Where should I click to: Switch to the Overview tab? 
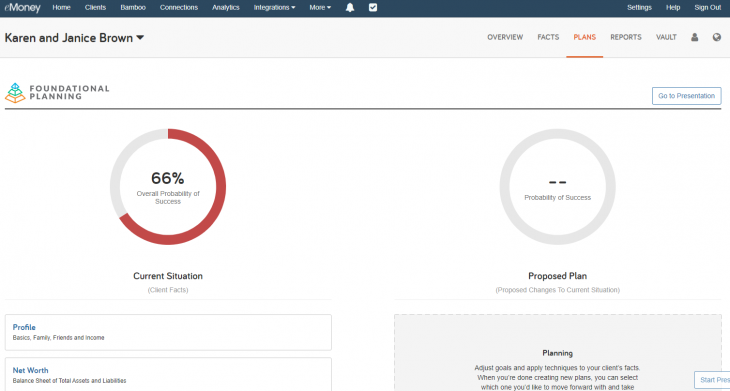click(x=505, y=37)
